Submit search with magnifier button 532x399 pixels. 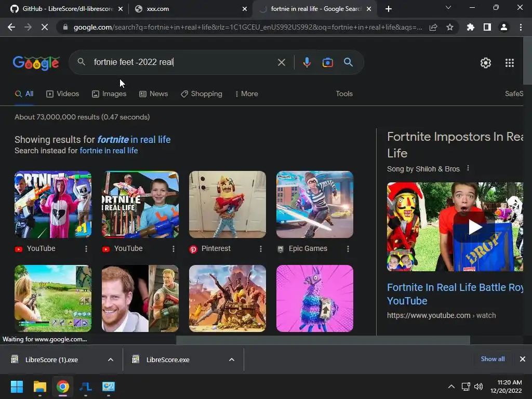click(x=348, y=62)
